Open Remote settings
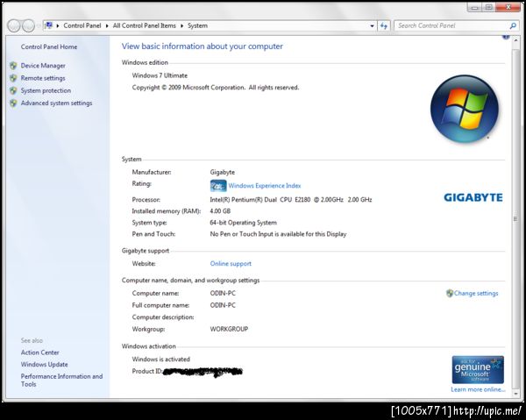 pos(43,78)
